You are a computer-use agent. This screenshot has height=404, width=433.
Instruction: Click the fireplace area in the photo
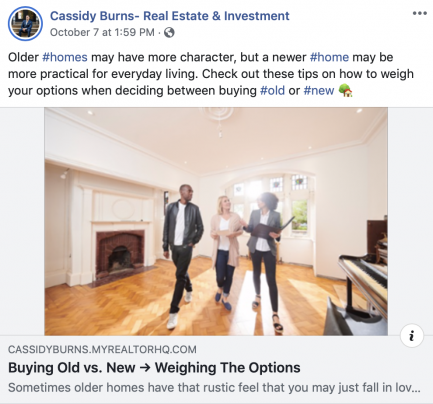tap(119, 252)
